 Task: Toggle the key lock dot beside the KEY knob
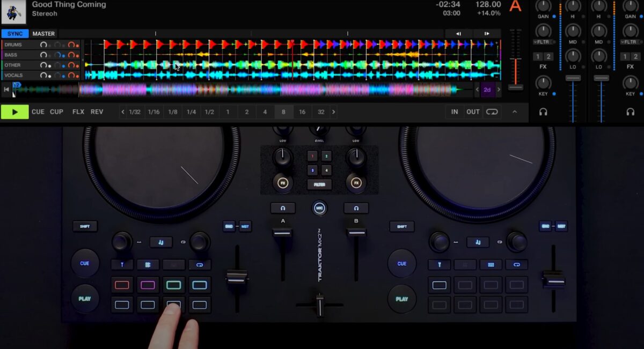click(x=554, y=94)
